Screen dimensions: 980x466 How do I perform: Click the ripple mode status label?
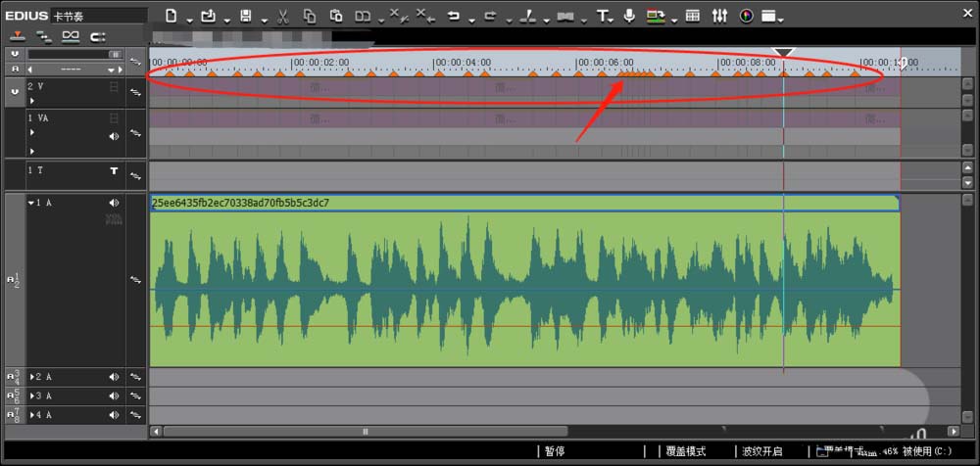[761, 451]
